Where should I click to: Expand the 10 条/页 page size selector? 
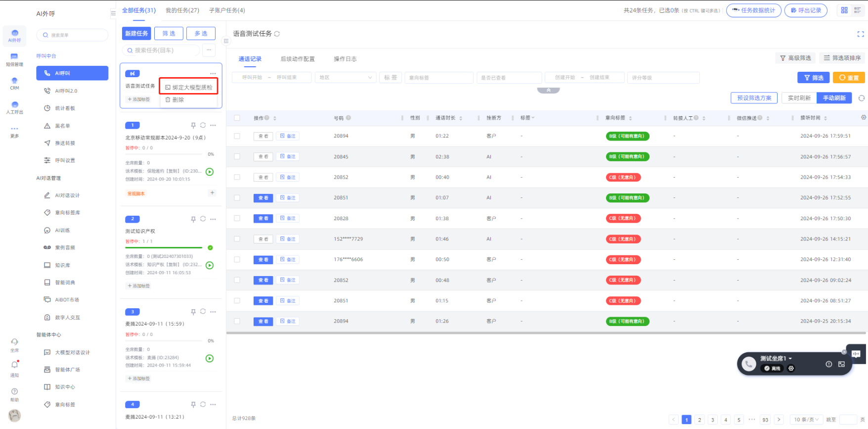(806, 420)
